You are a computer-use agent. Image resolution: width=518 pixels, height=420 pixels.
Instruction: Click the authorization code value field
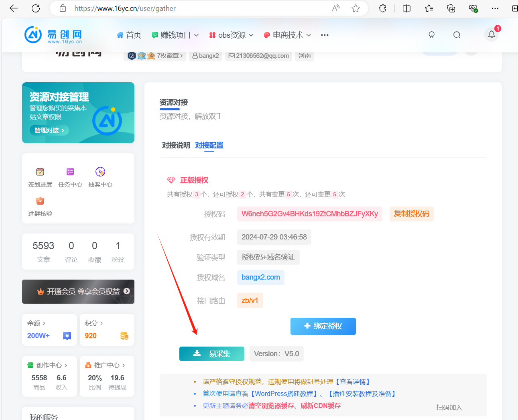click(309, 214)
